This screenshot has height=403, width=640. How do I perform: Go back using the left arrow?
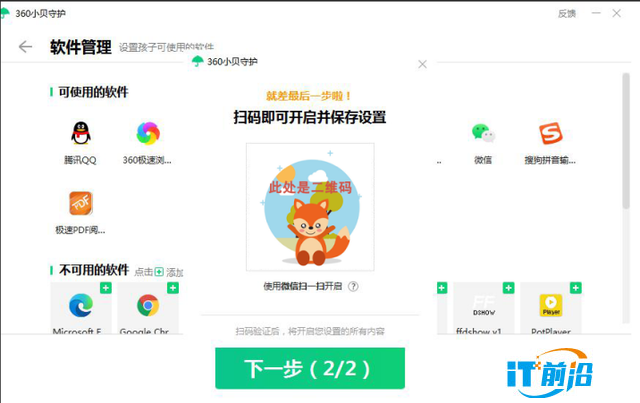(x=25, y=47)
